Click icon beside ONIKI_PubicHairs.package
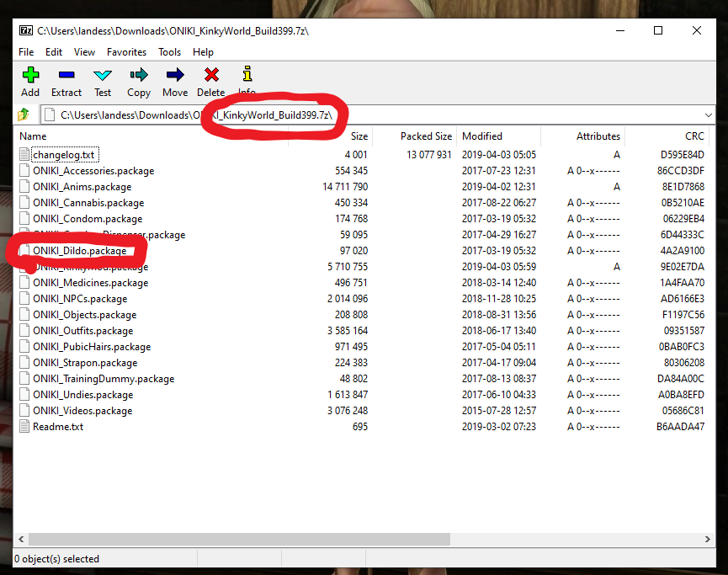The width and height of the screenshot is (728, 575). point(24,347)
